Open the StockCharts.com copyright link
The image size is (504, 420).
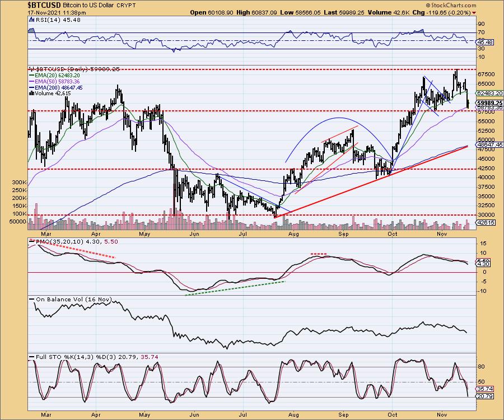[x=451, y=5]
